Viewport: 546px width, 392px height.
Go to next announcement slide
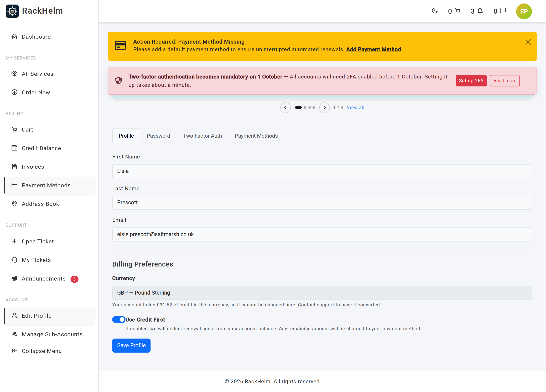(325, 107)
